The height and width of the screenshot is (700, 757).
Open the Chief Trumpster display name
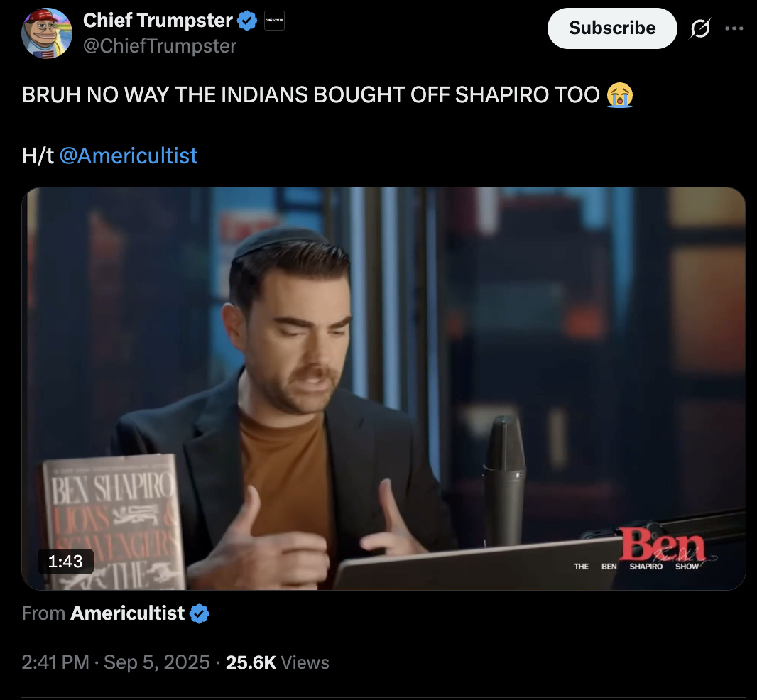click(x=158, y=21)
